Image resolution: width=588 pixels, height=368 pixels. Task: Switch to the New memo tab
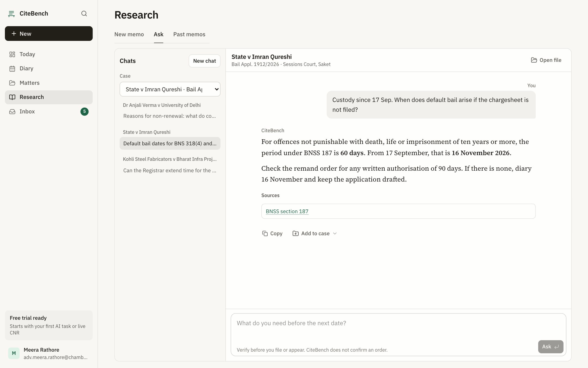pos(129,34)
